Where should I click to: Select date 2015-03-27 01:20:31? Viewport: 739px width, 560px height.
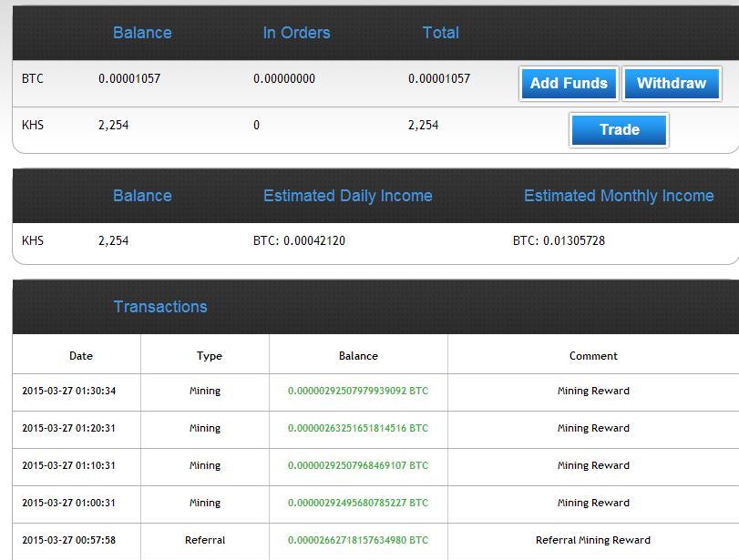tap(69, 428)
